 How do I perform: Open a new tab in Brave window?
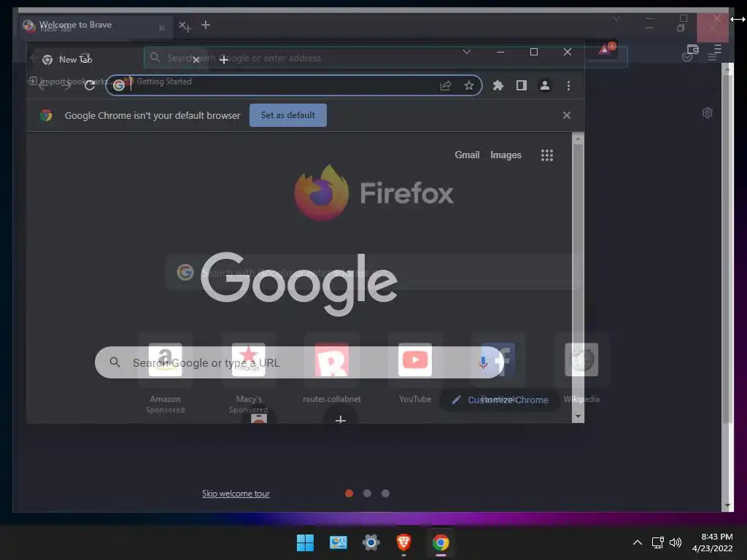point(205,24)
